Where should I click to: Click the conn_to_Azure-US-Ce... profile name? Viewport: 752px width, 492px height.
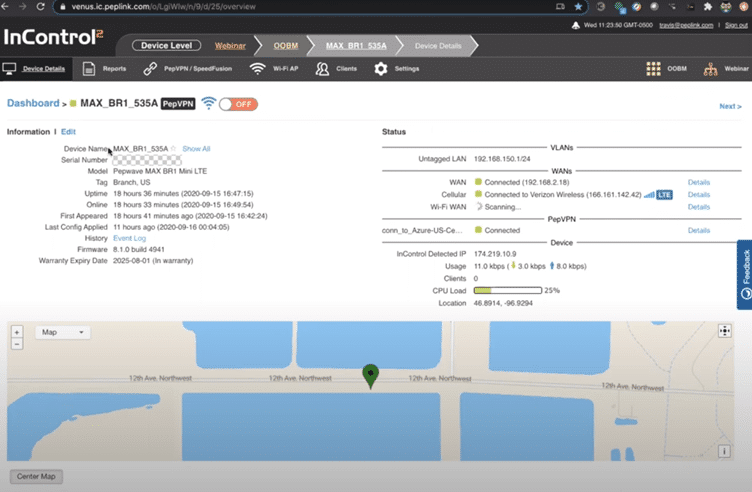coord(422,231)
